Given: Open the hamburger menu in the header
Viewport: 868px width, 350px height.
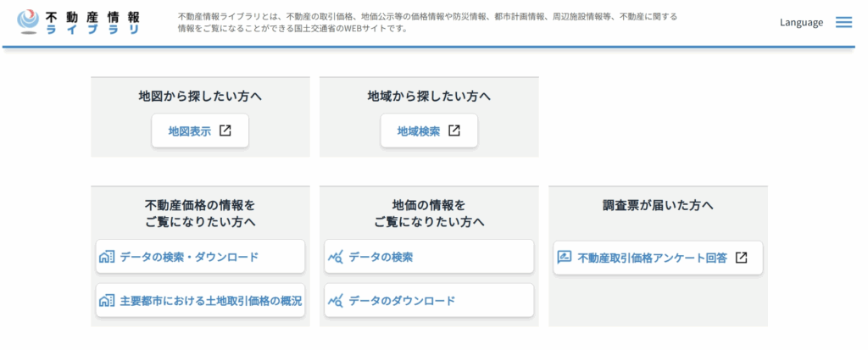Looking at the screenshot, I should 843,23.
